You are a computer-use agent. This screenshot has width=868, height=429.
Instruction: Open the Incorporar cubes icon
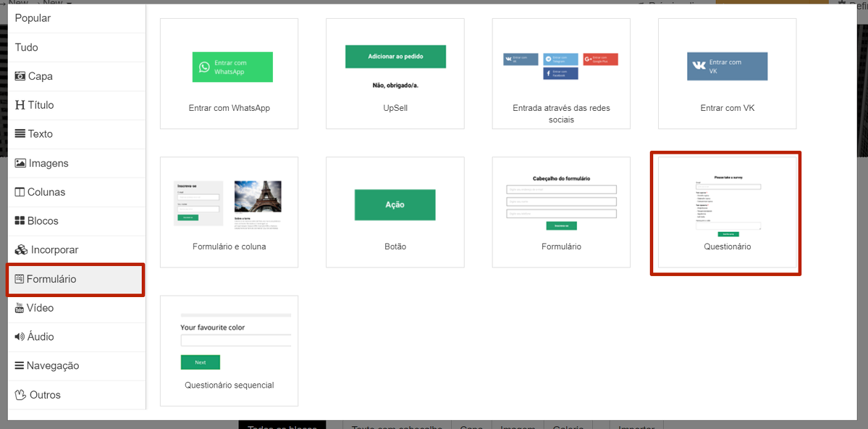click(x=21, y=250)
